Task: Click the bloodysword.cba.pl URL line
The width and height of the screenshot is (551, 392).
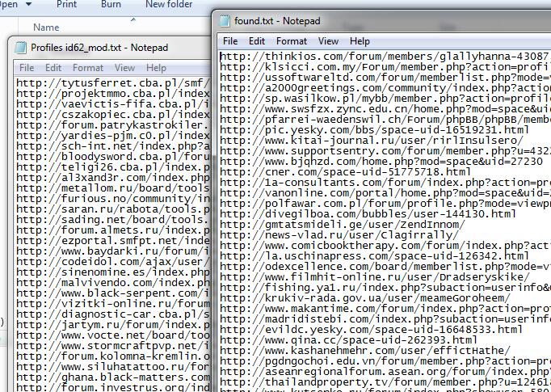Action: 113,157
